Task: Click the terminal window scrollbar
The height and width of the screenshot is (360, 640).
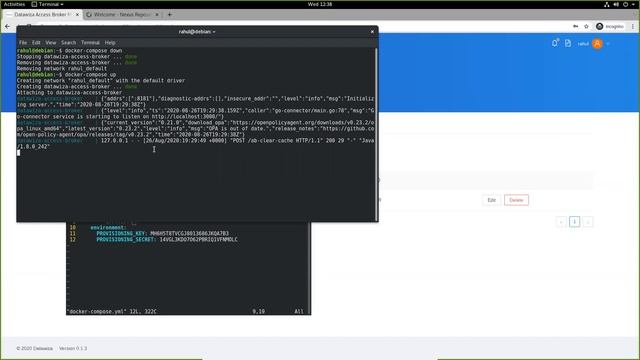Action: [376, 135]
